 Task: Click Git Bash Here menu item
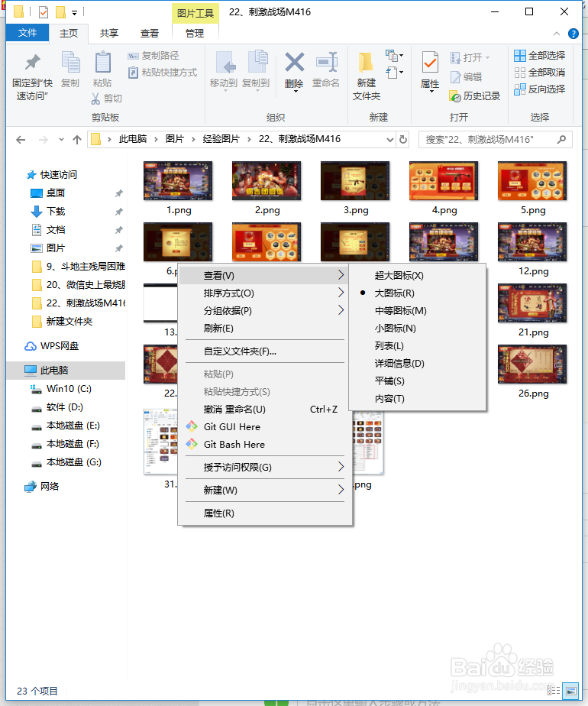click(265, 445)
